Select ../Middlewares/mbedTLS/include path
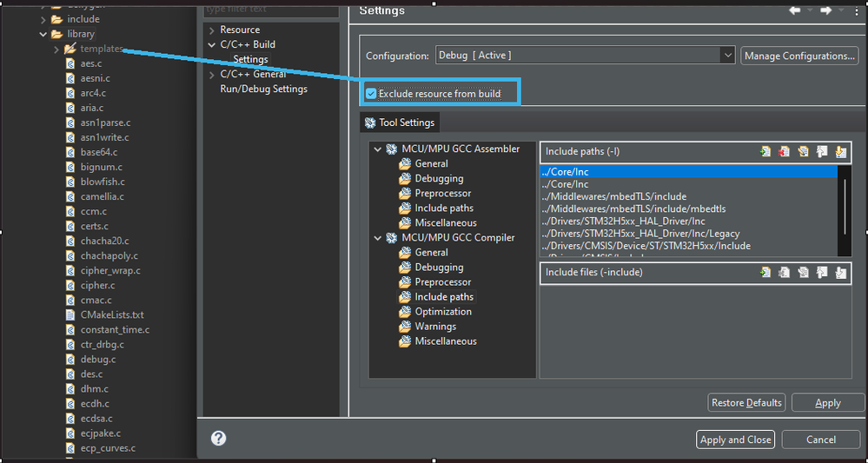The width and height of the screenshot is (868, 463). coord(614,196)
